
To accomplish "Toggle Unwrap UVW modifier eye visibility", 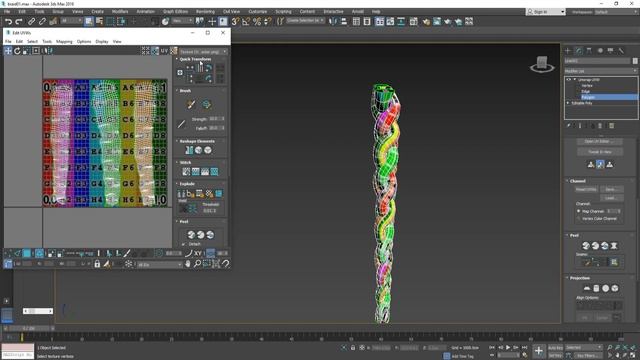I will 568,80.
